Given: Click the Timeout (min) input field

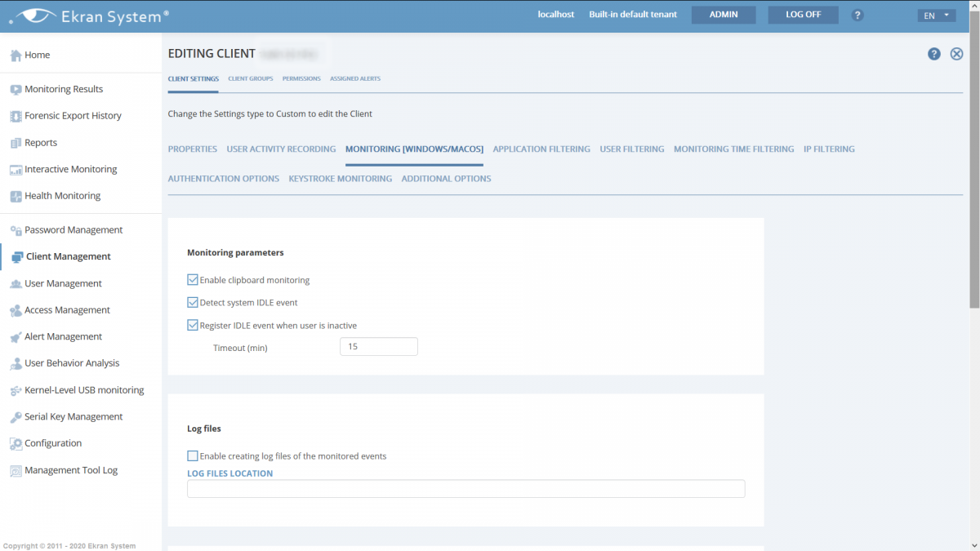Looking at the screenshot, I should (x=378, y=347).
